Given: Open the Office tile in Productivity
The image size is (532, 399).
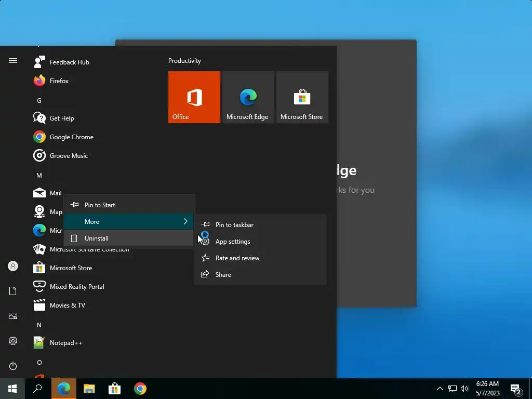Looking at the screenshot, I should click(194, 97).
